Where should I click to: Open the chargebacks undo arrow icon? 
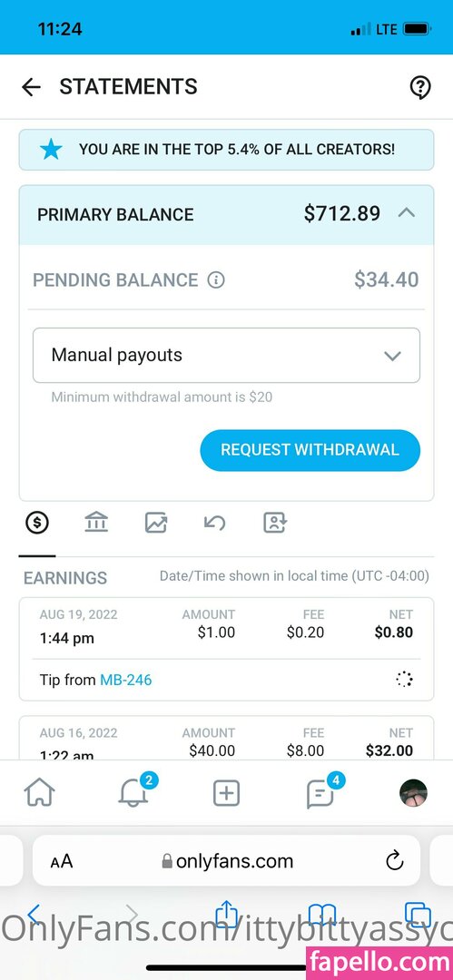click(x=214, y=523)
